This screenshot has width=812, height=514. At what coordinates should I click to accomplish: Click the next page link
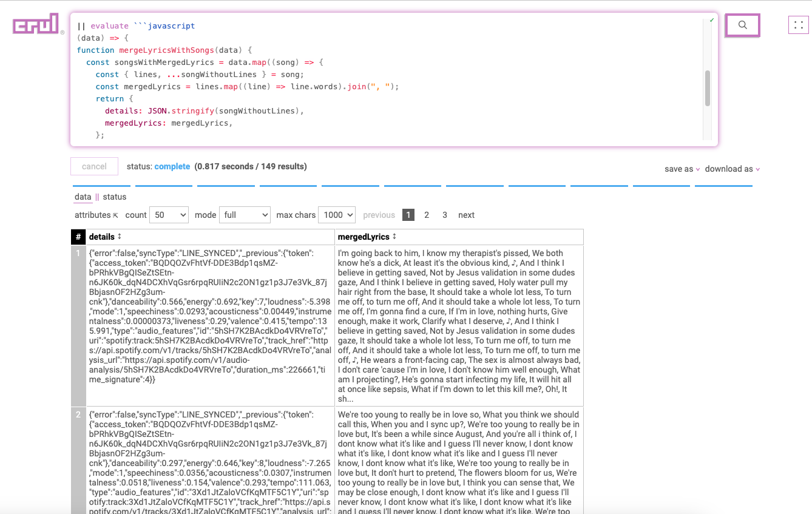467,215
